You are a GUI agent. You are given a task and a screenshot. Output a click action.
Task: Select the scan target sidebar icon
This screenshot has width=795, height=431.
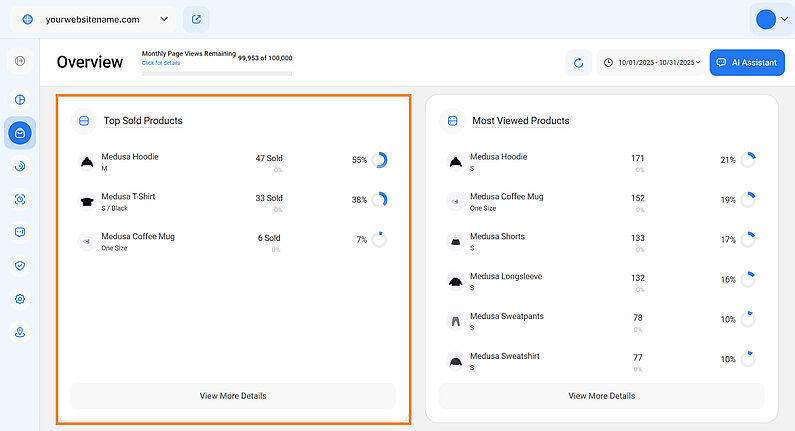20,199
